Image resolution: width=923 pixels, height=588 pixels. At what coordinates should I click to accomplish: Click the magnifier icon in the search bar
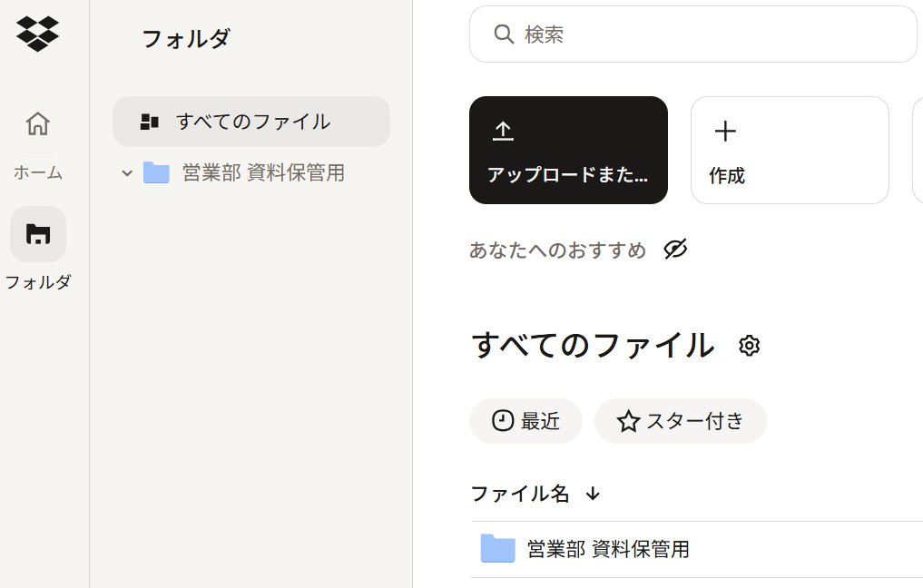tap(504, 34)
